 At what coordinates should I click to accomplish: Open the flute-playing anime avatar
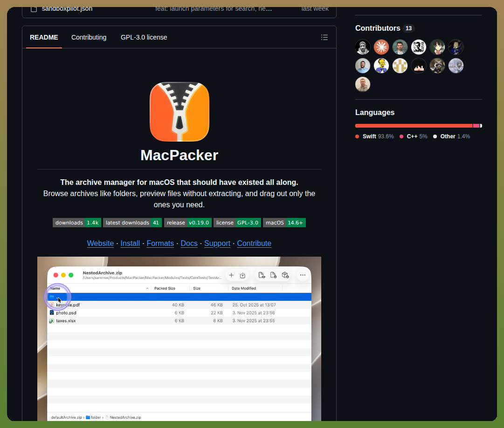click(456, 66)
